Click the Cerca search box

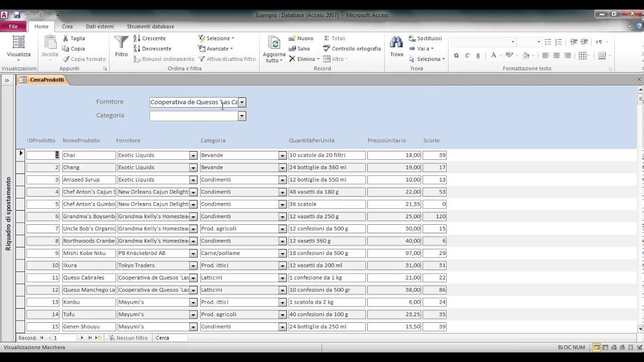click(x=171, y=338)
